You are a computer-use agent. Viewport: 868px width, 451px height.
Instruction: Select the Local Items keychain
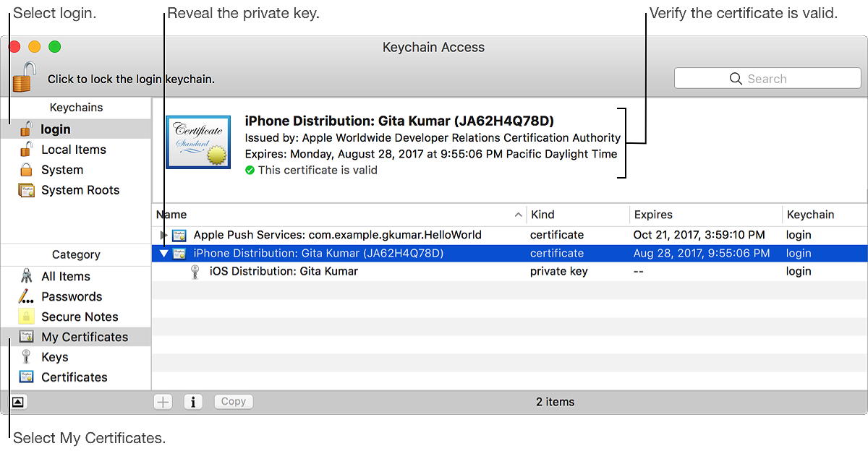coord(76,150)
